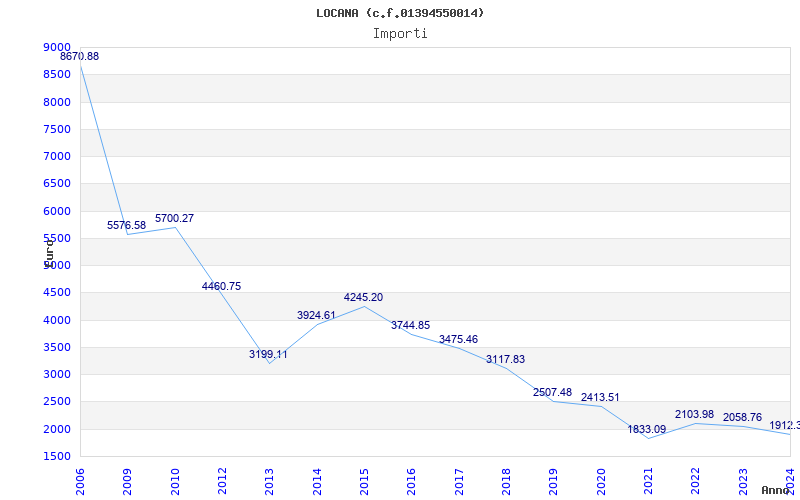
Task: Select the data label 8670.88
Action: (80, 57)
